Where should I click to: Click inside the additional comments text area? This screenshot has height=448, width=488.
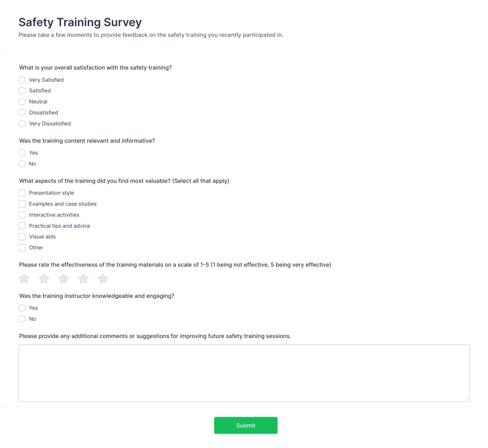[x=244, y=372]
